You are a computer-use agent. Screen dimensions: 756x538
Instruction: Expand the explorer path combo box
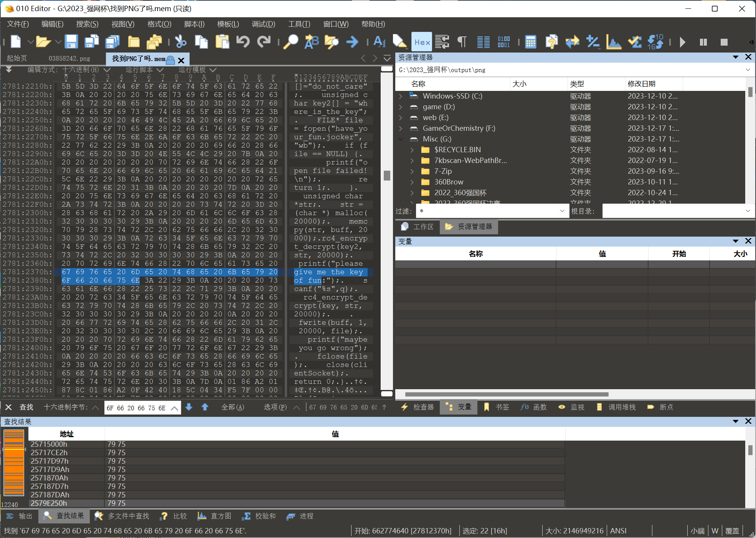point(748,70)
